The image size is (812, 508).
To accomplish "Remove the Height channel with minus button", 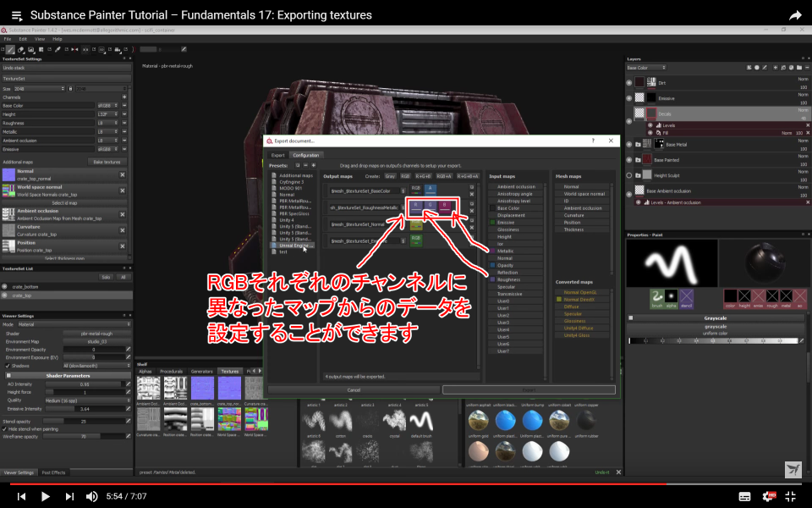I will tap(124, 114).
